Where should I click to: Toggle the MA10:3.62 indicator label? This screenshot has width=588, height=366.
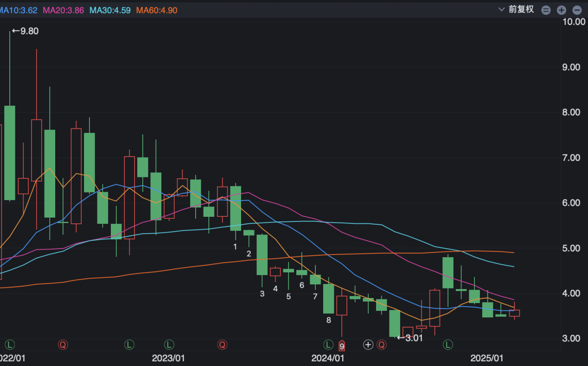click(19, 10)
